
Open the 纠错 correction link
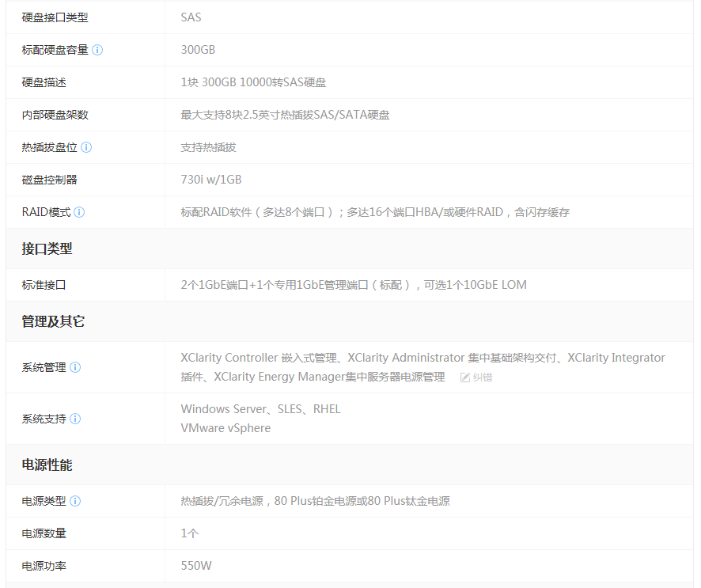[x=482, y=377]
